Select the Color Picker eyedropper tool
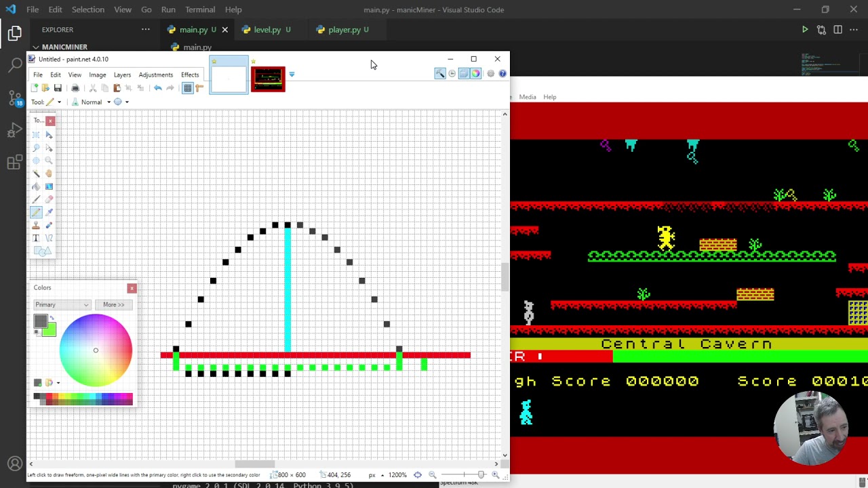This screenshot has height=488, width=868. [x=49, y=212]
